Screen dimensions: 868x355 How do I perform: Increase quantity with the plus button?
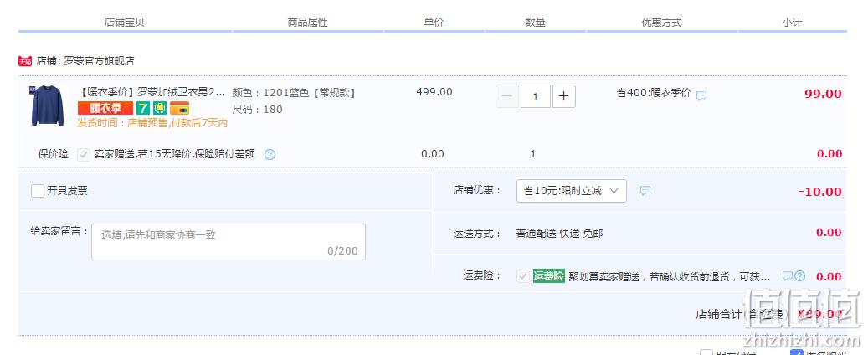pyautogui.click(x=563, y=96)
